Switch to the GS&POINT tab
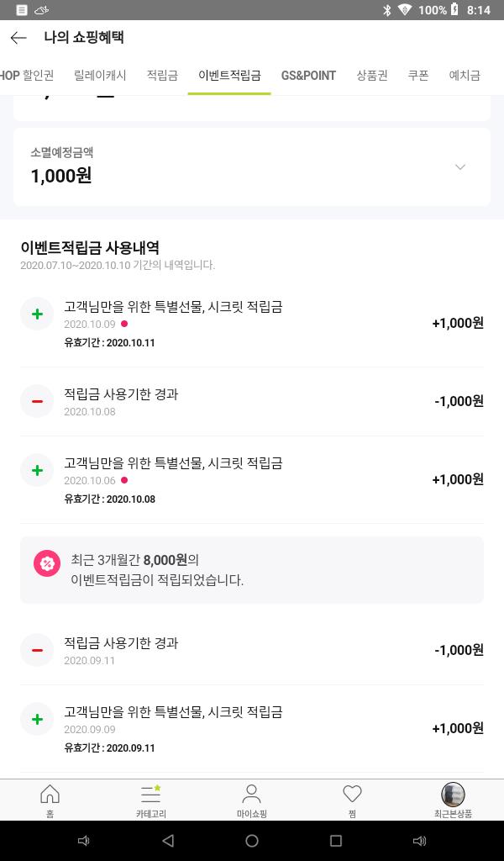Screen dimensions: 504x861 308,76
